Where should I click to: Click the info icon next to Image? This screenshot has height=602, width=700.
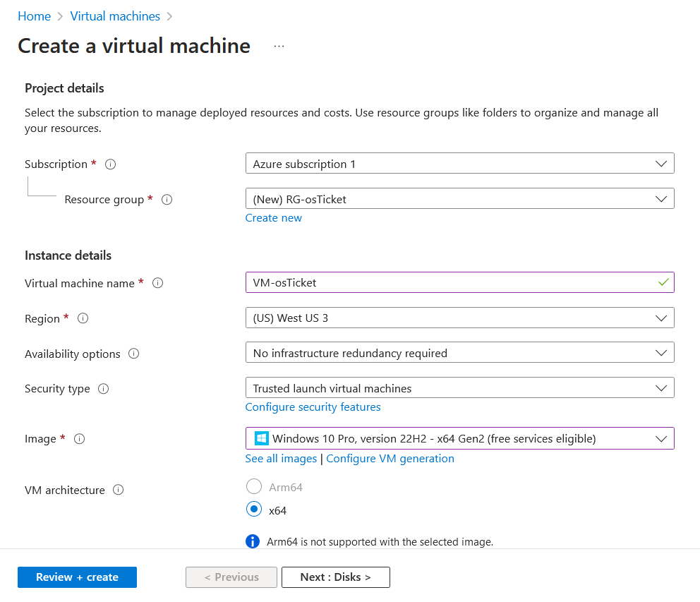click(80, 439)
